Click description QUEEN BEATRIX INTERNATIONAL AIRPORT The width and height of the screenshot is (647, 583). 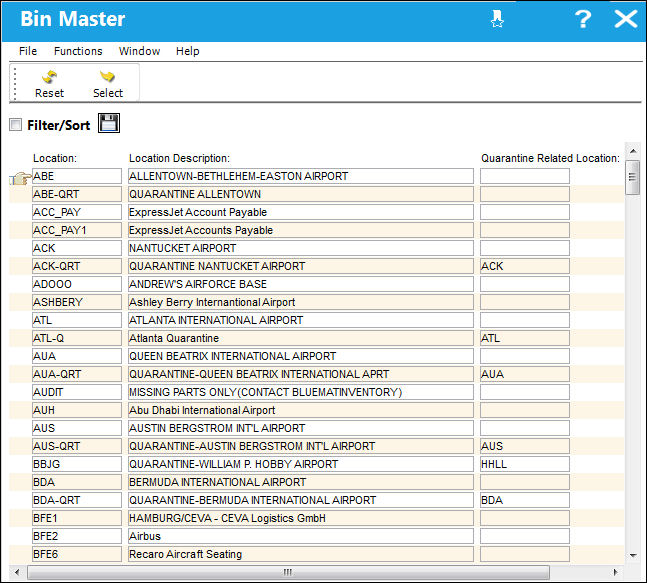coord(301,356)
